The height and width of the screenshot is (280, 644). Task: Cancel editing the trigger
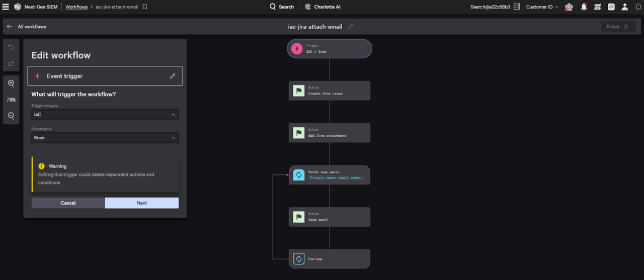[68, 203]
